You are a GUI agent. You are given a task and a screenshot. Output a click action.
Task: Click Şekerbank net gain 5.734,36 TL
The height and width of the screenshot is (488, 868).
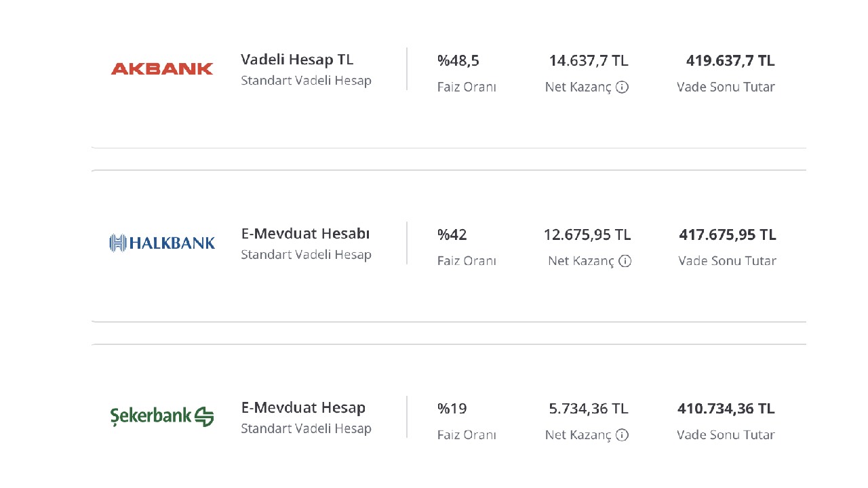(x=589, y=409)
